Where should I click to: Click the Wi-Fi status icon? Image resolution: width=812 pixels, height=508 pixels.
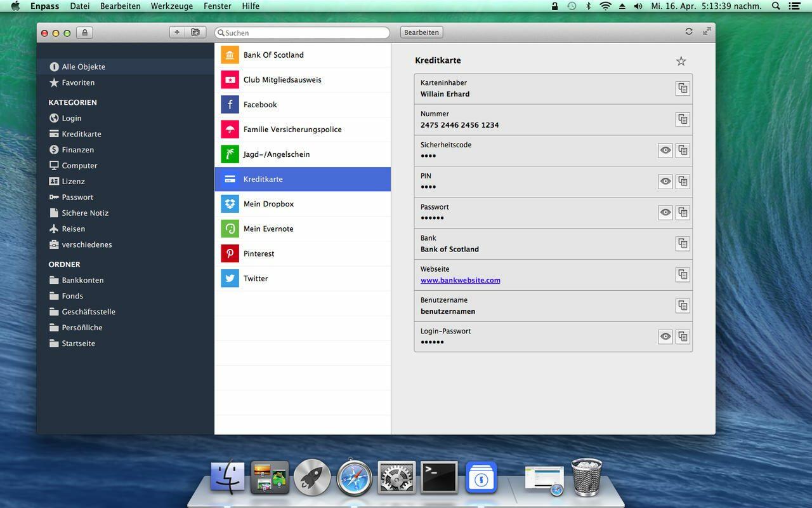click(606, 6)
